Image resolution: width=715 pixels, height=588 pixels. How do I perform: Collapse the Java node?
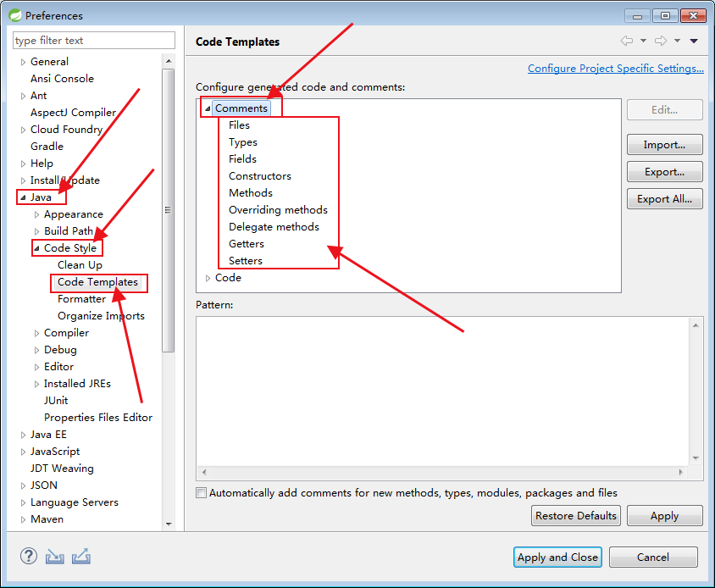[23, 197]
